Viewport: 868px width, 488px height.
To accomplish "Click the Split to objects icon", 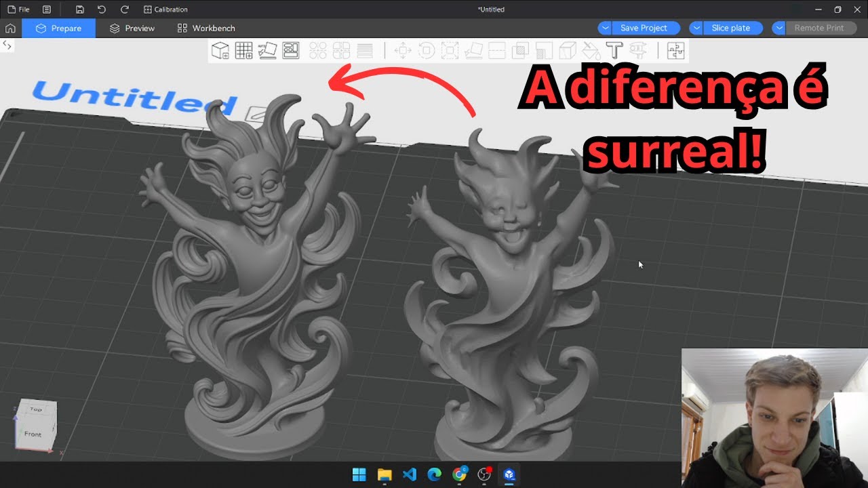I will pos(318,51).
